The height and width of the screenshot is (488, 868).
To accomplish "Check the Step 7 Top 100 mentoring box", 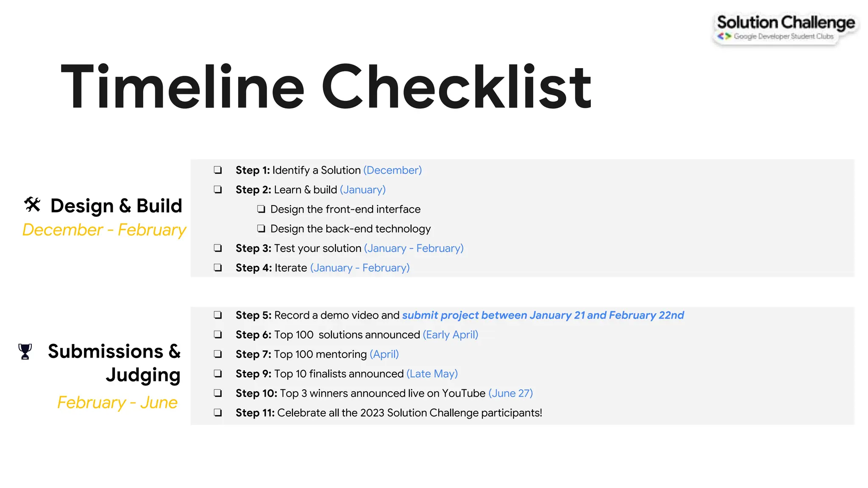I will pyautogui.click(x=218, y=354).
